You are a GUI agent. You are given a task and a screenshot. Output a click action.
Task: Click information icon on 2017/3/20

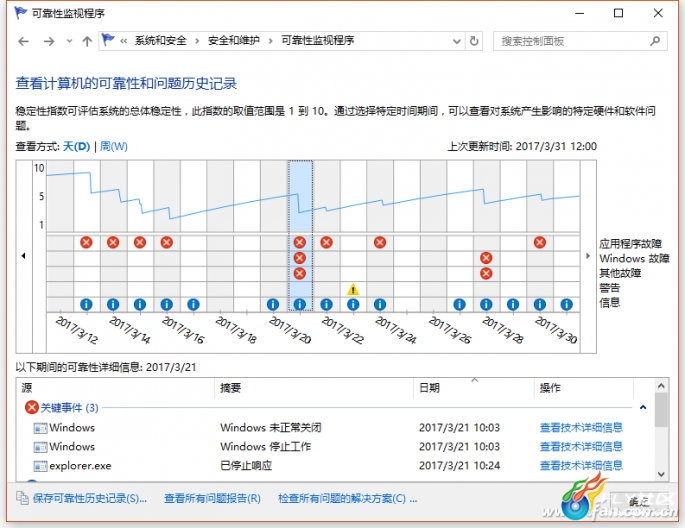tap(273, 304)
